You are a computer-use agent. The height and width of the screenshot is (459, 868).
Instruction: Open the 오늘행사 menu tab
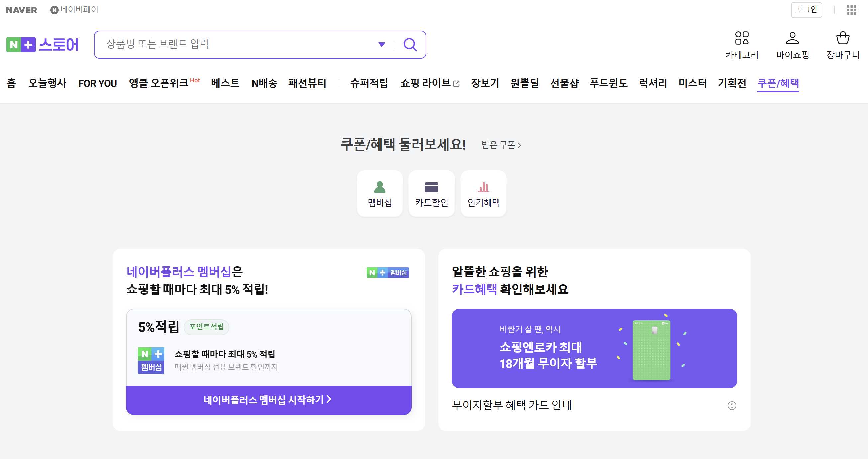click(47, 83)
